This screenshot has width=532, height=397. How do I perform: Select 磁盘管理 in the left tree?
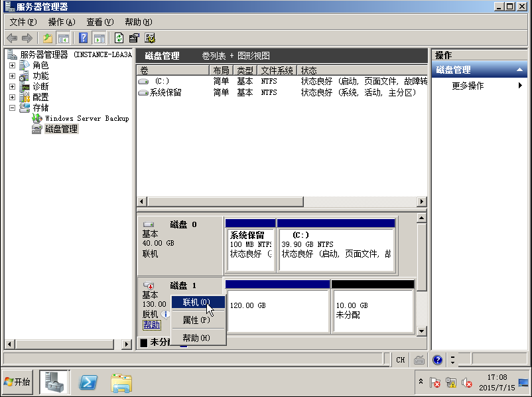(x=62, y=129)
